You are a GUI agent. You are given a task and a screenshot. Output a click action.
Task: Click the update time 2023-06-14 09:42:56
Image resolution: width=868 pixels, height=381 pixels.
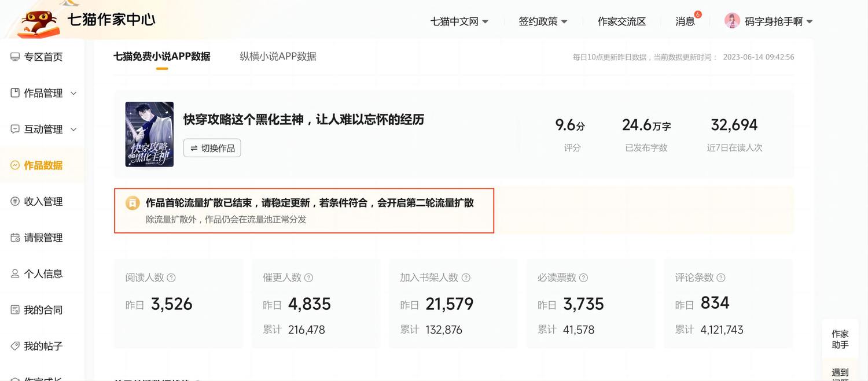759,57
